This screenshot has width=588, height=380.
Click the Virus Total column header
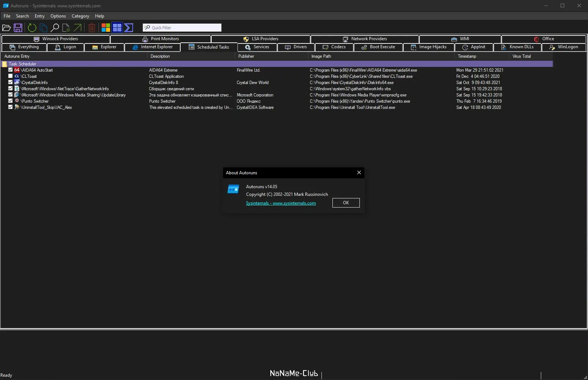[x=531, y=56]
